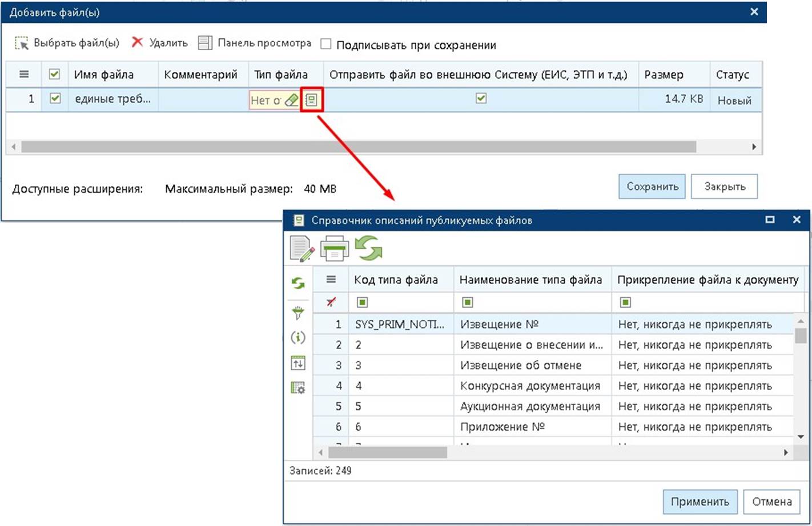Screen dimensions: 812x526
Task: Select the Извещение о внесении и... row
Action: tap(553, 345)
